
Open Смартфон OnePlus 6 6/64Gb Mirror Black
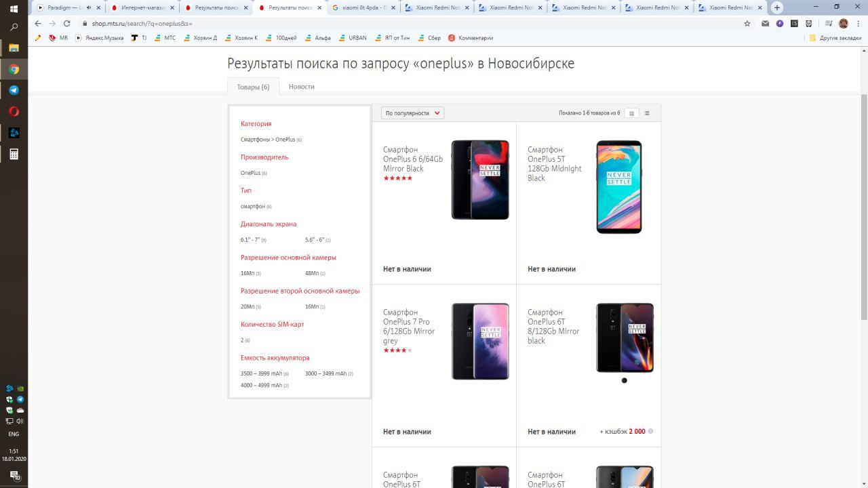[413, 159]
